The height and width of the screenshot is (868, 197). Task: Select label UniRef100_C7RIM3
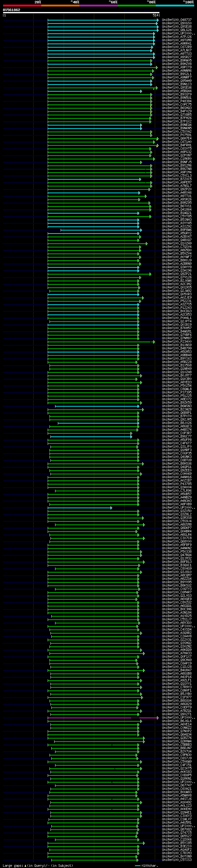click(x=177, y=853)
